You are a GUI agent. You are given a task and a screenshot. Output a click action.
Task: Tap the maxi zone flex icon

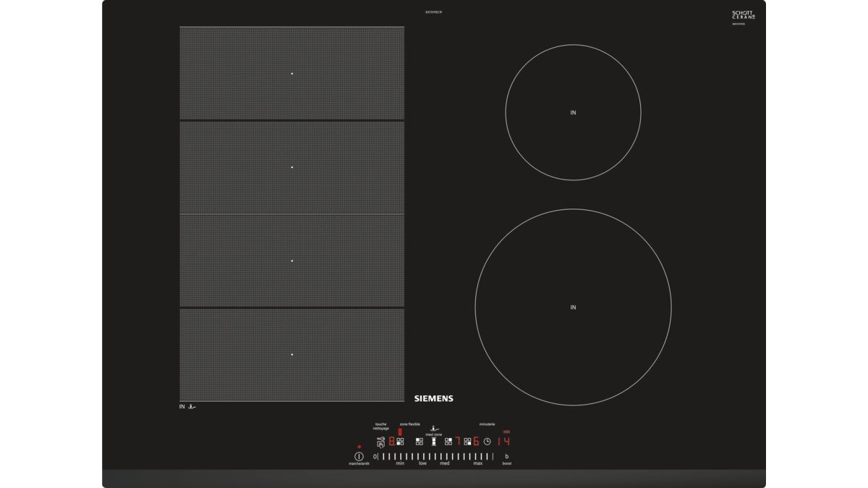tap(434, 441)
